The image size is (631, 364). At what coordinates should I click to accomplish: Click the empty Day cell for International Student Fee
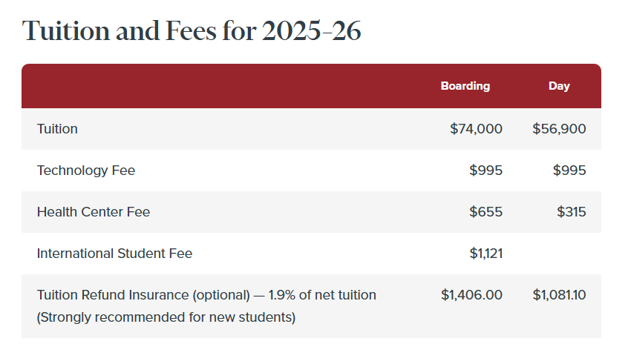click(x=559, y=254)
